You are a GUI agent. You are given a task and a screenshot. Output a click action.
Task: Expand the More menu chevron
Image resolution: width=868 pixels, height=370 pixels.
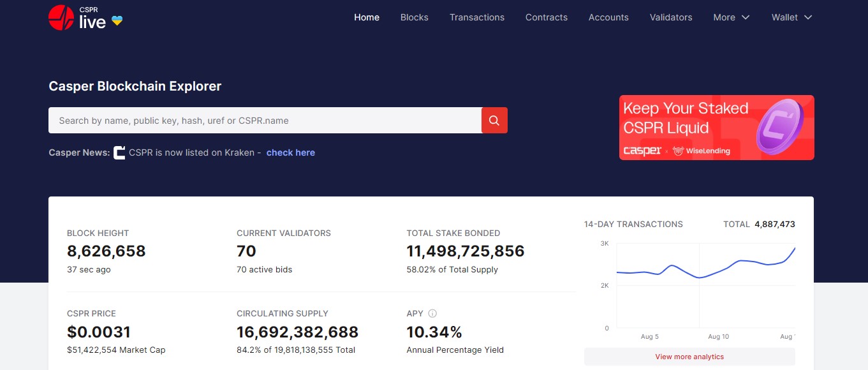746,18
